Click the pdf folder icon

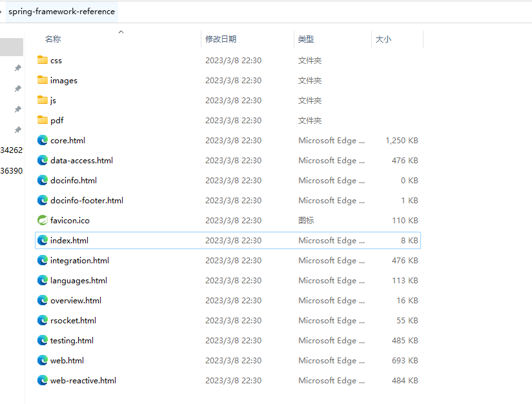tap(43, 120)
